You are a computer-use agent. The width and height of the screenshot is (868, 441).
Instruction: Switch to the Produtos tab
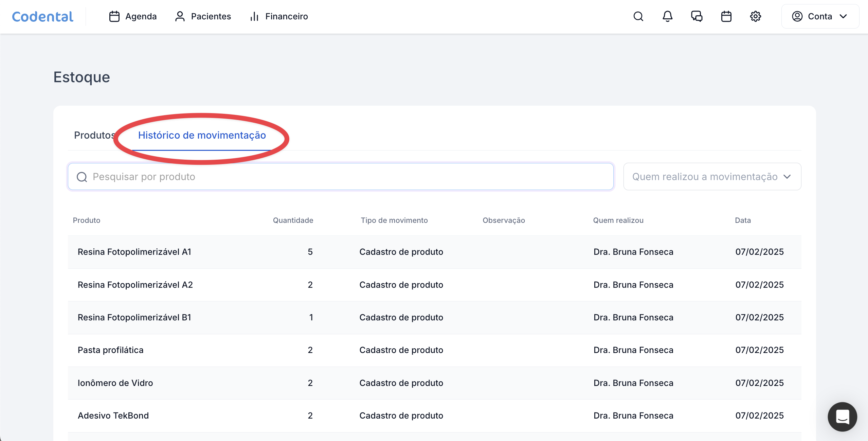tap(94, 135)
